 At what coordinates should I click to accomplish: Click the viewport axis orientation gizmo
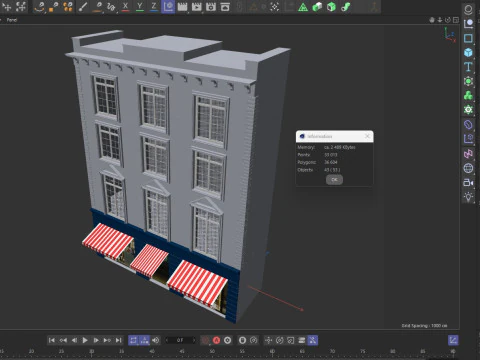(450, 35)
